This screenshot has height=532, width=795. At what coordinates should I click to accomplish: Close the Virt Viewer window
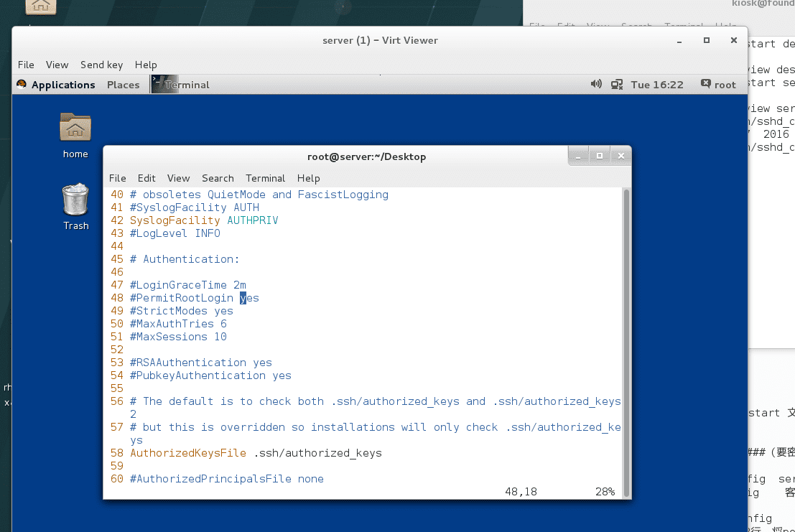click(x=733, y=40)
